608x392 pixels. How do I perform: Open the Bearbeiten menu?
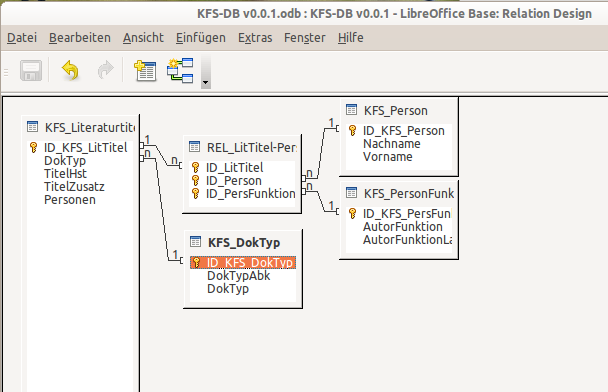[79, 38]
